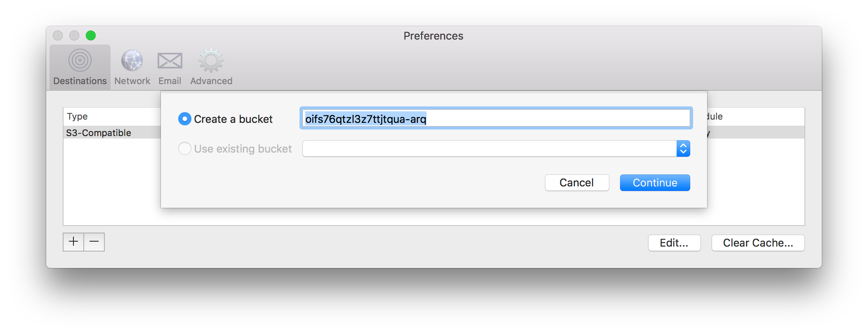The height and width of the screenshot is (334, 868).
Task: Open the Email envelope icon
Action: [x=170, y=61]
